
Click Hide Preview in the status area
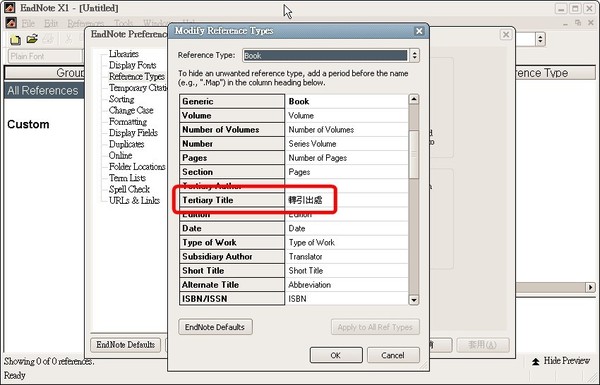click(561, 361)
